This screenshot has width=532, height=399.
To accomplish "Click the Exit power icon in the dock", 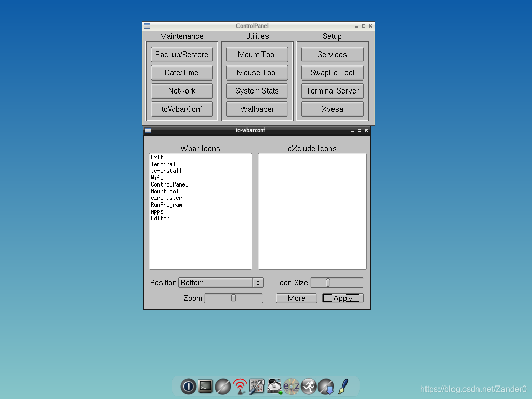I will (x=188, y=387).
